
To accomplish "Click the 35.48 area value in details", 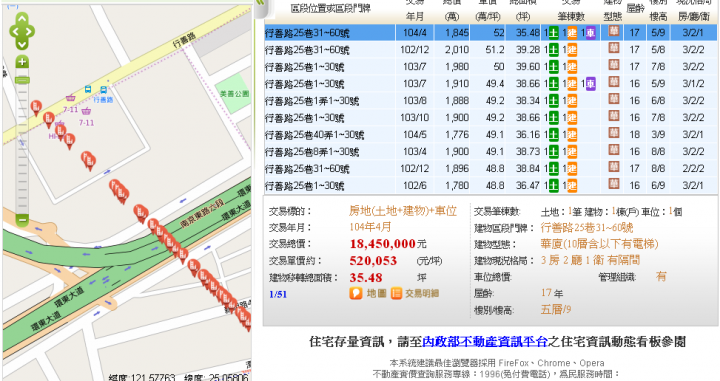I will (x=366, y=278).
